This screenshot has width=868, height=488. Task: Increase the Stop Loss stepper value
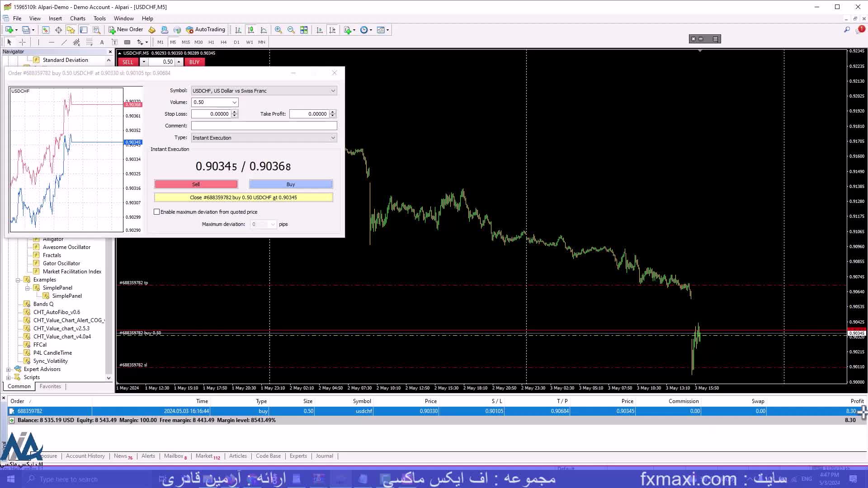pyautogui.click(x=235, y=112)
